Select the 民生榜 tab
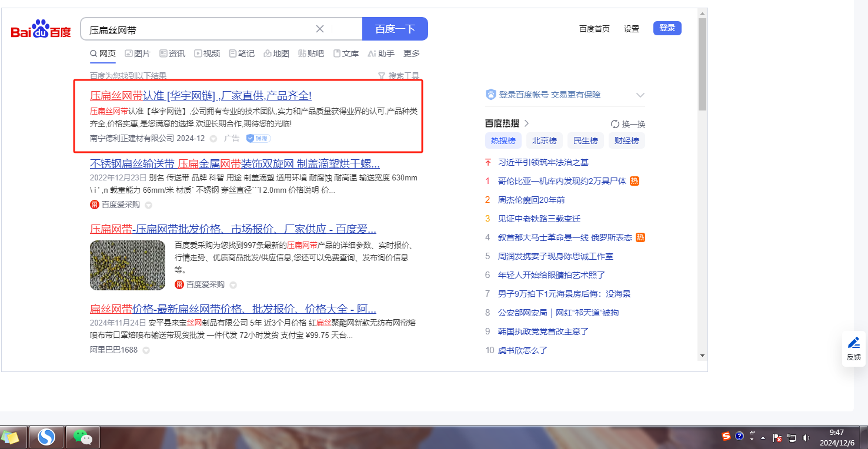The height and width of the screenshot is (449, 868). 586,140
